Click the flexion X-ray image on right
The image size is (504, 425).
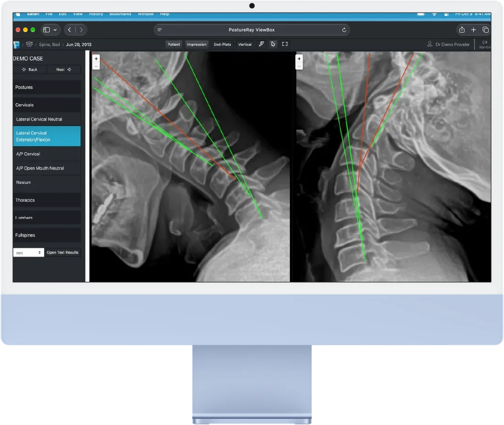[x=394, y=167]
